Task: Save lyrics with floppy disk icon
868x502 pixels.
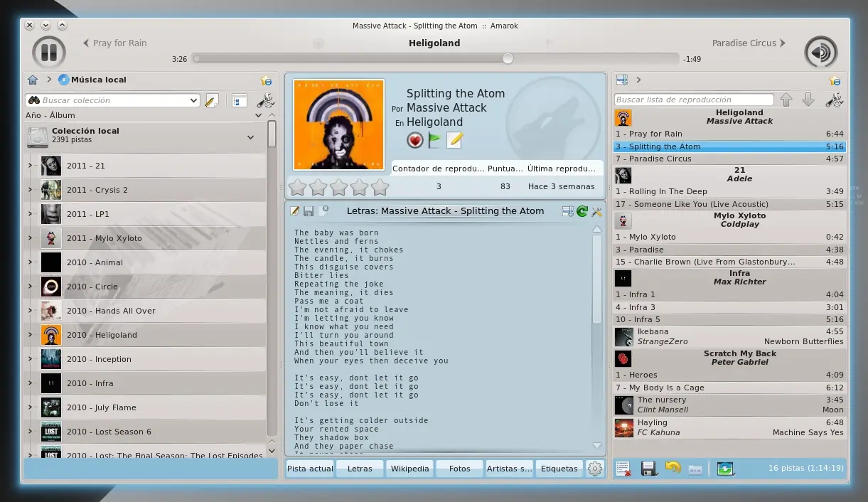Action: coord(309,211)
